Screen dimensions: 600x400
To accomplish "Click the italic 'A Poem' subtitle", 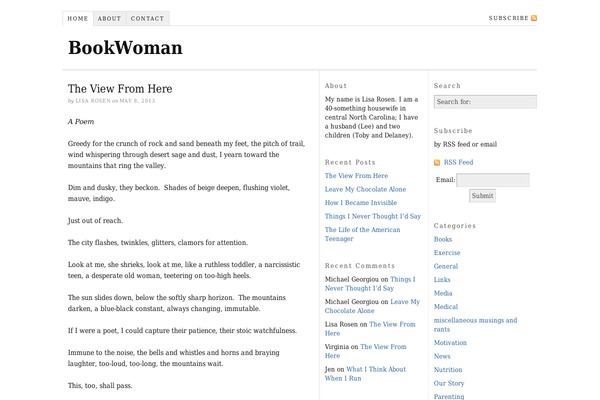I will coord(81,122).
